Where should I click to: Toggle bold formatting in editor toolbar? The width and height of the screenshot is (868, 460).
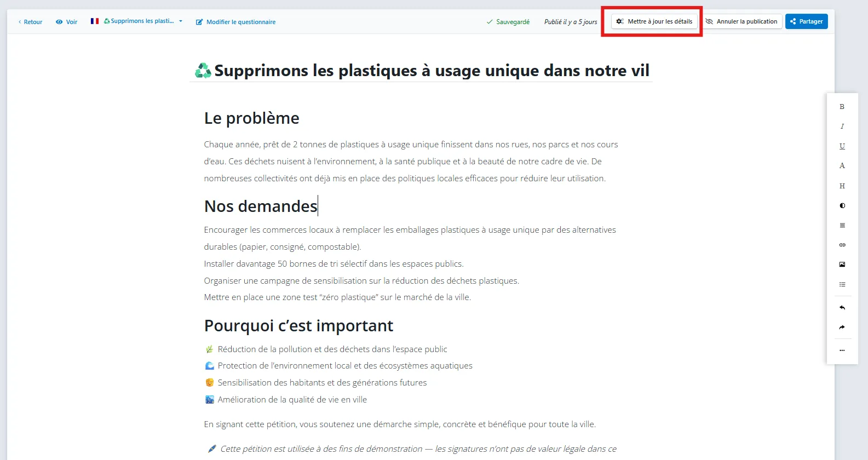click(x=842, y=107)
